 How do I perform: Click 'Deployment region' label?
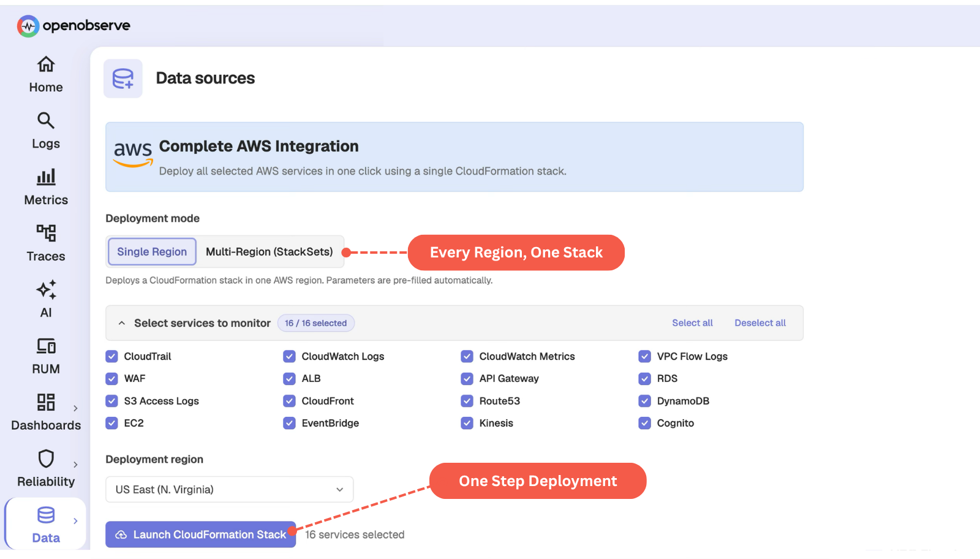coord(154,459)
